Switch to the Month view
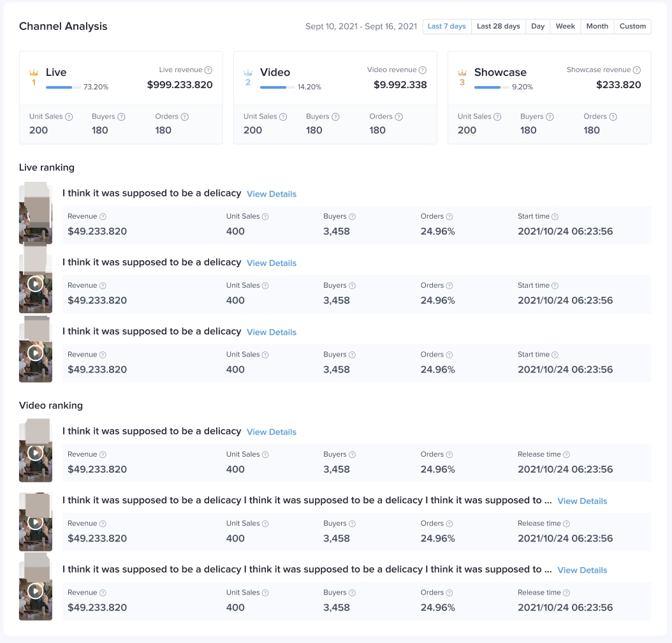The image size is (672, 643). (x=597, y=27)
